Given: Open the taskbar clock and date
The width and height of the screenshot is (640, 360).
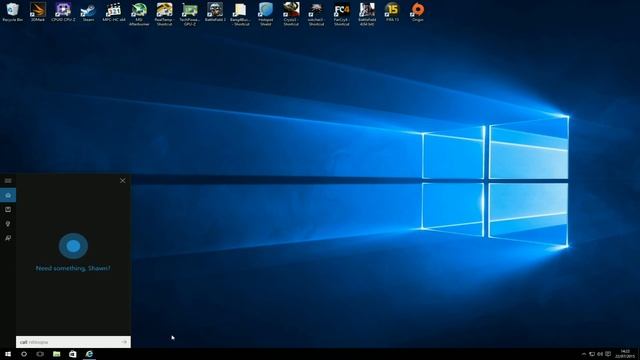Looking at the screenshot, I should click(x=625, y=354).
